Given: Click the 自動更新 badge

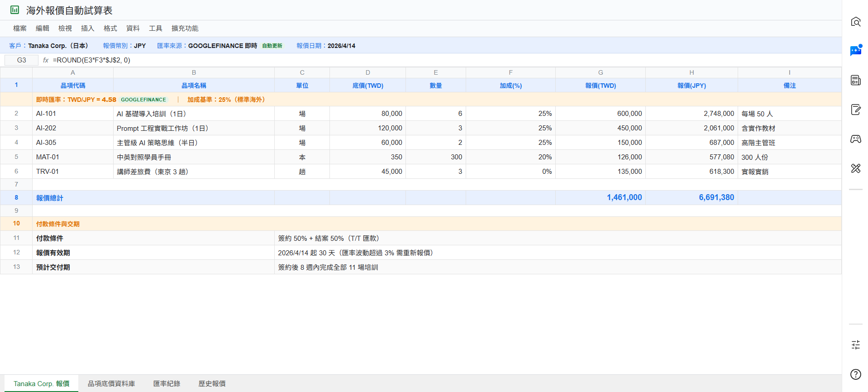Looking at the screenshot, I should (272, 46).
